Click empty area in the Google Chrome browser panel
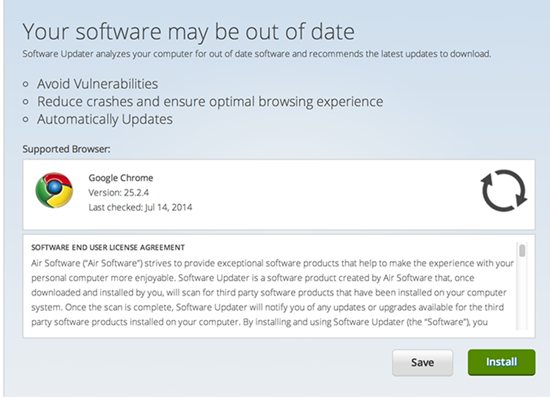This screenshot has width=550, height=397. click(316, 195)
